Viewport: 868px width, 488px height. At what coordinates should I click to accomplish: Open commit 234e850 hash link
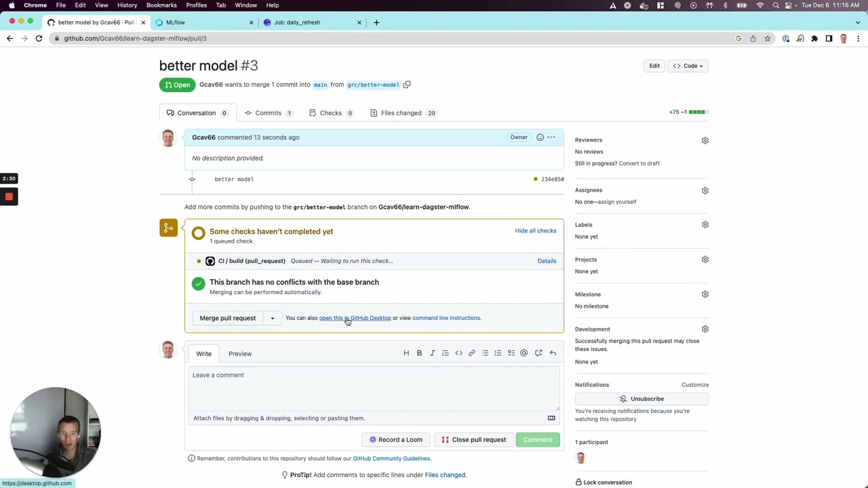click(553, 180)
